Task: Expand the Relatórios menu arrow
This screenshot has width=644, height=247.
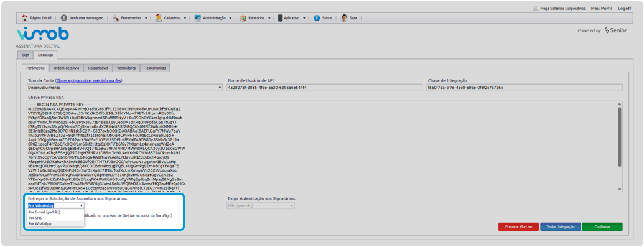Action: click(x=269, y=18)
